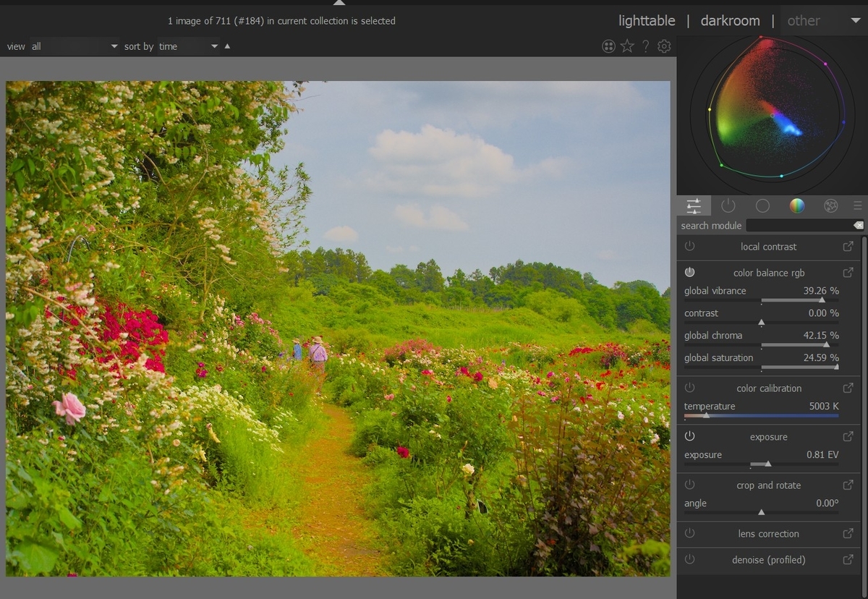Click the global saturation slider
868x599 pixels.
(762, 368)
